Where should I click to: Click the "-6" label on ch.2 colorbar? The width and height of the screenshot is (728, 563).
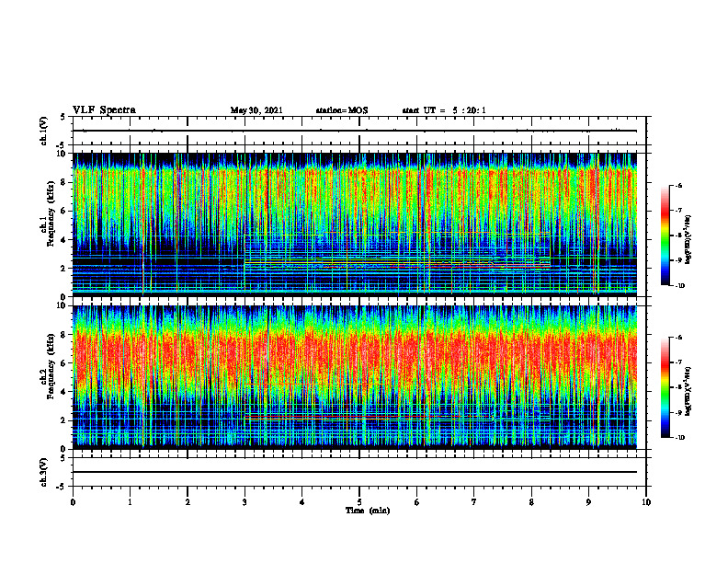pos(679,338)
